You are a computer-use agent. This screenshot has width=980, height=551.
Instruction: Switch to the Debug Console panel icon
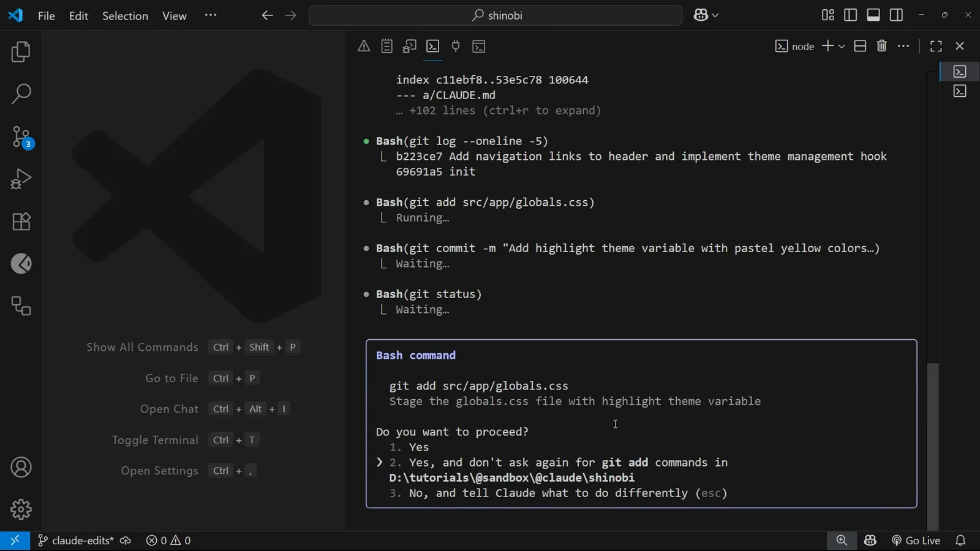point(409,47)
